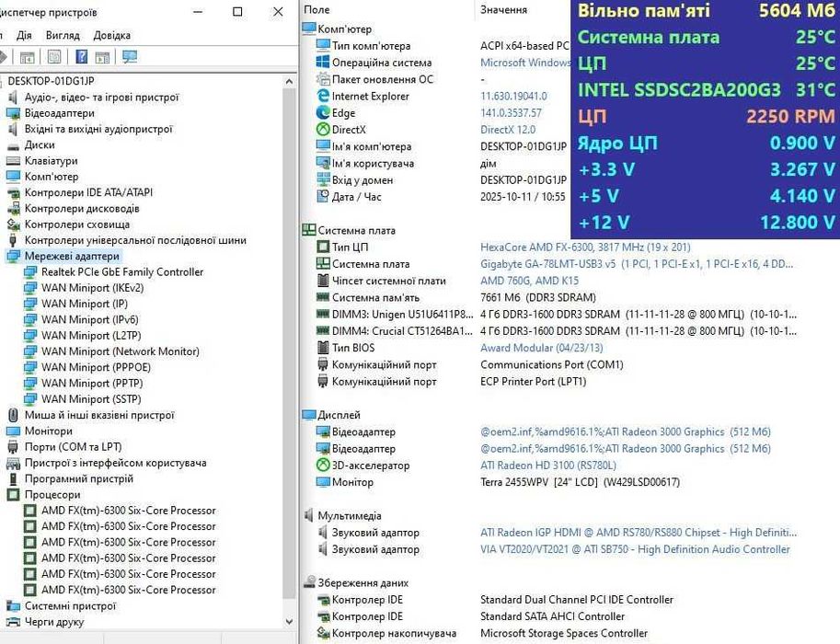840x644 pixels.
Task: Open the Properties toolbar icon
Action: pos(54,57)
